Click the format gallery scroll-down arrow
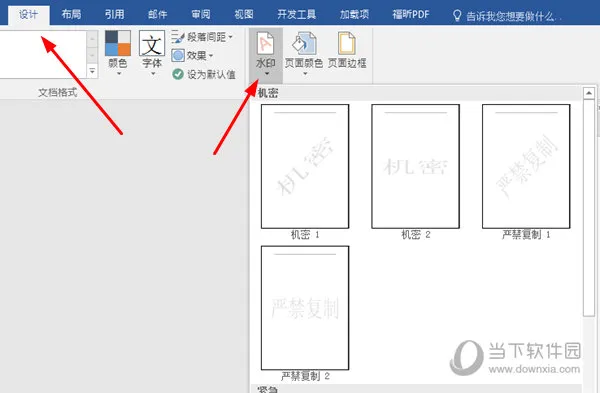The height and width of the screenshot is (393, 600). [92, 55]
